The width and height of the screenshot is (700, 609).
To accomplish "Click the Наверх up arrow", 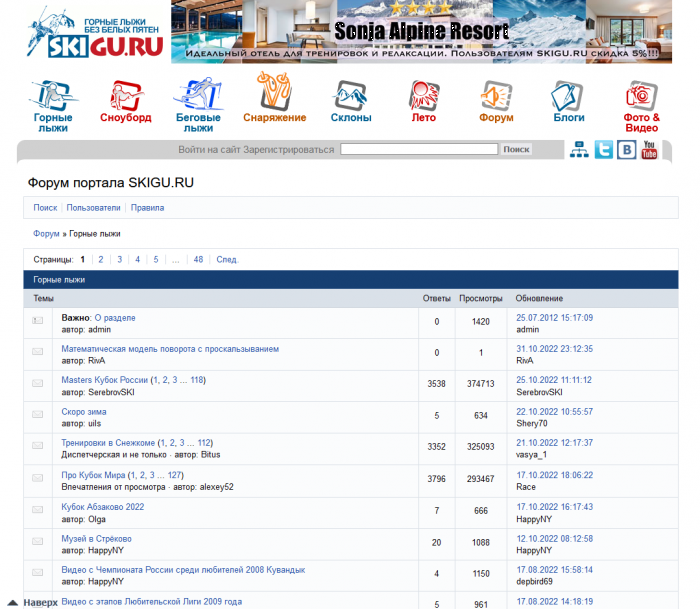I will 12,603.
